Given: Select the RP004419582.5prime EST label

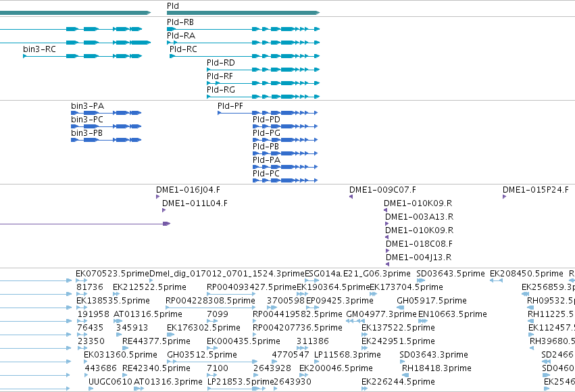Looking at the screenshot, I should click(297, 315).
